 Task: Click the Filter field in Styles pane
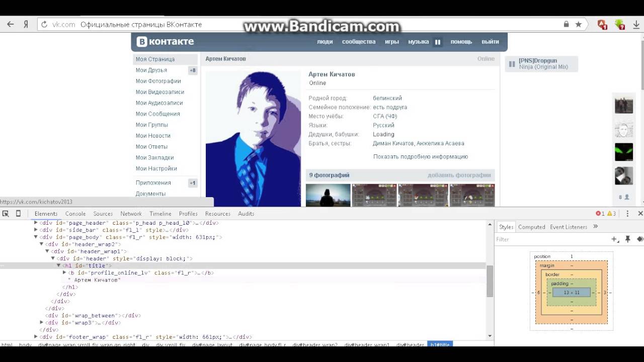click(x=548, y=239)
